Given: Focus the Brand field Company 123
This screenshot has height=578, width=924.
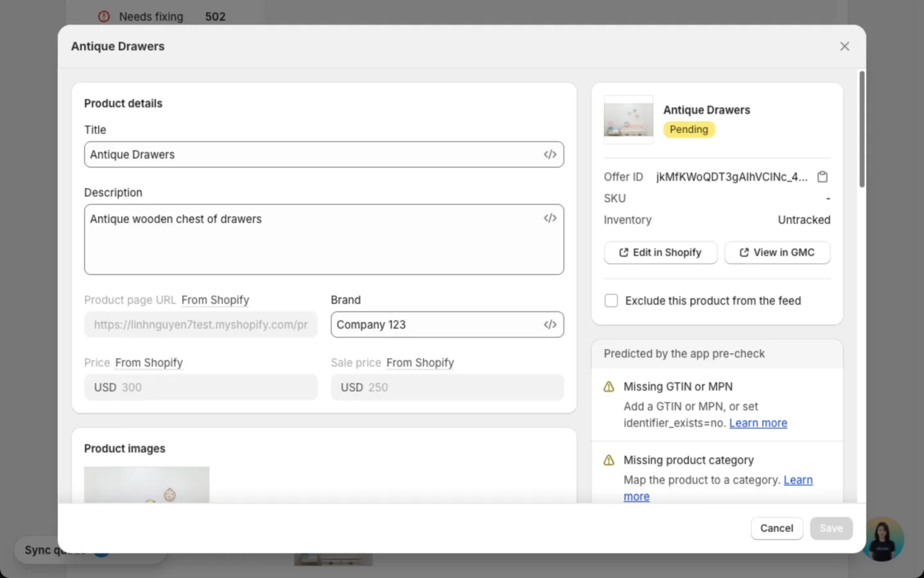Looking at the screenshot, I should click(x=447, y=324).
